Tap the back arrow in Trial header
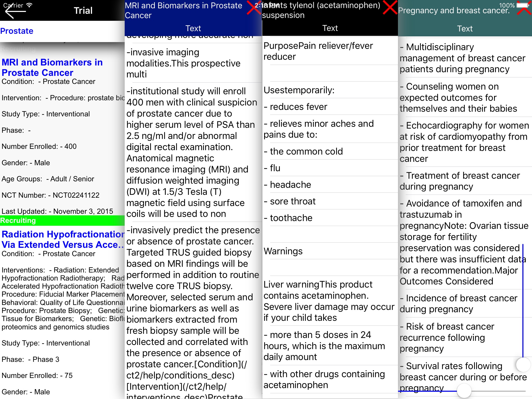This screenshot has width=532, height=399. (x=14, y=12)
